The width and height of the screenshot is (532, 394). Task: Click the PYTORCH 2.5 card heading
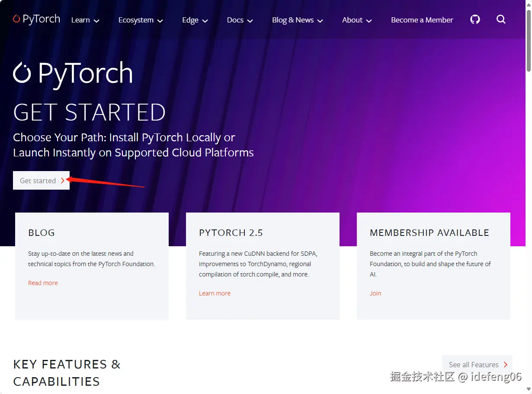point(231,232)
